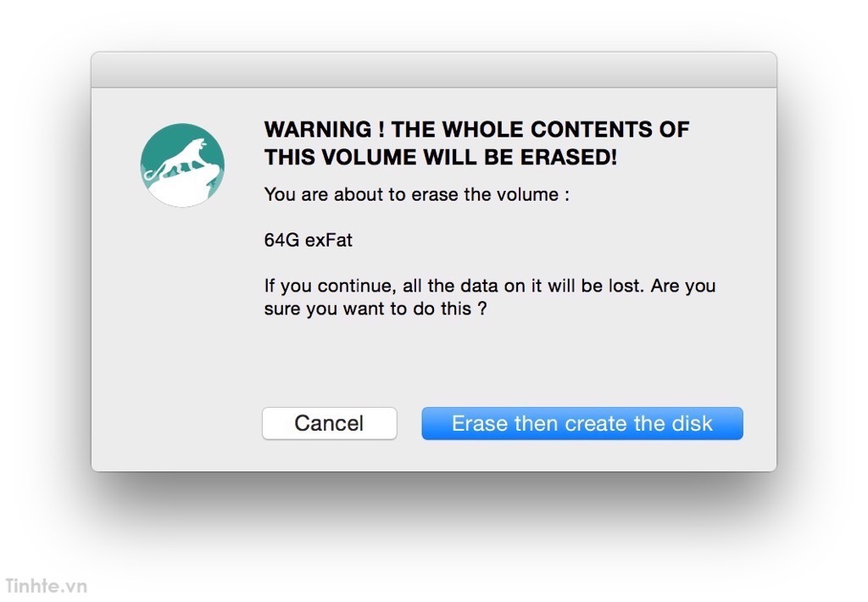The width and height of the screenshot is (868, 602).
Task: Click the word 'exFat' in the volume name
Action: pos(329,240)
